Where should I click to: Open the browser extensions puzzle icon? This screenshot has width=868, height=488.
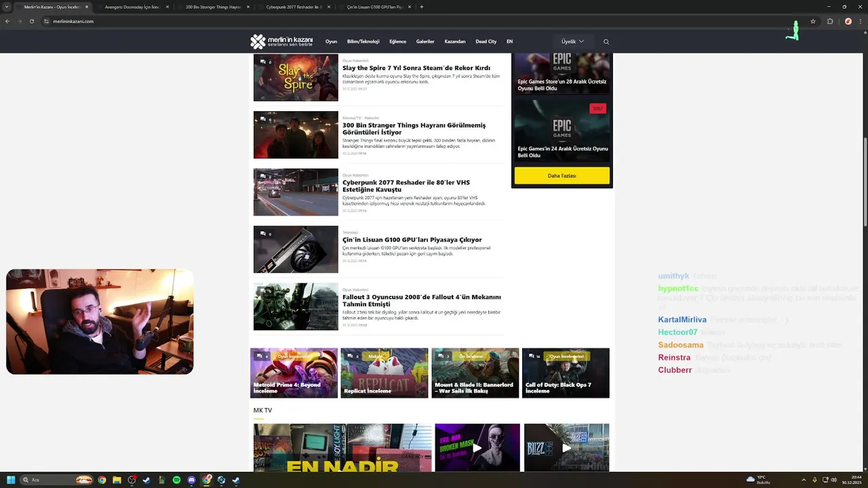830,21
